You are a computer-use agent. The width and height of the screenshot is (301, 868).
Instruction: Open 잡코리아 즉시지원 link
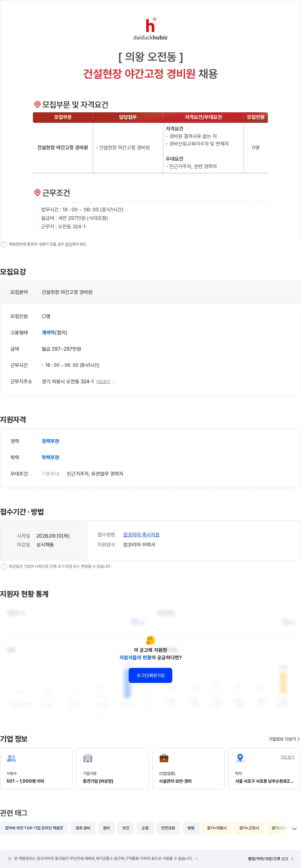pyautogui.click(x=141, y=535)
